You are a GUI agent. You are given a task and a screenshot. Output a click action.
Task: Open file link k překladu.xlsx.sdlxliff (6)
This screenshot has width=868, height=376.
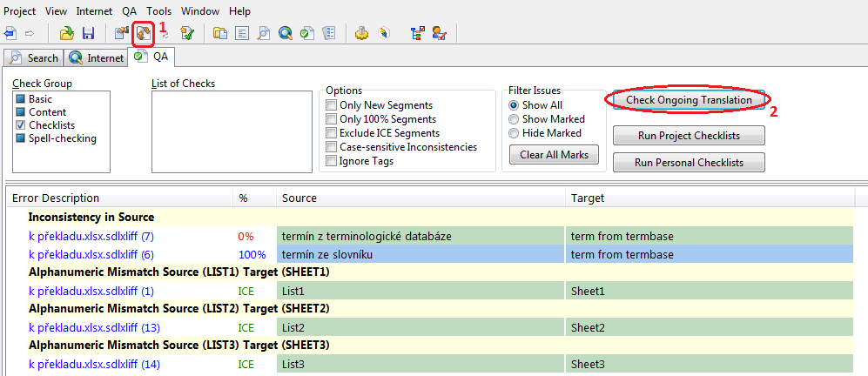coord(91,255)
